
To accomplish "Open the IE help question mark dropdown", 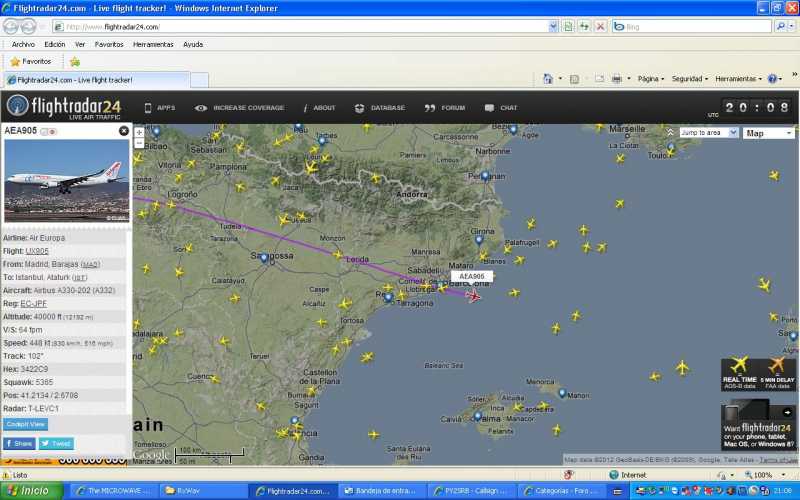I will coord(775,79).
